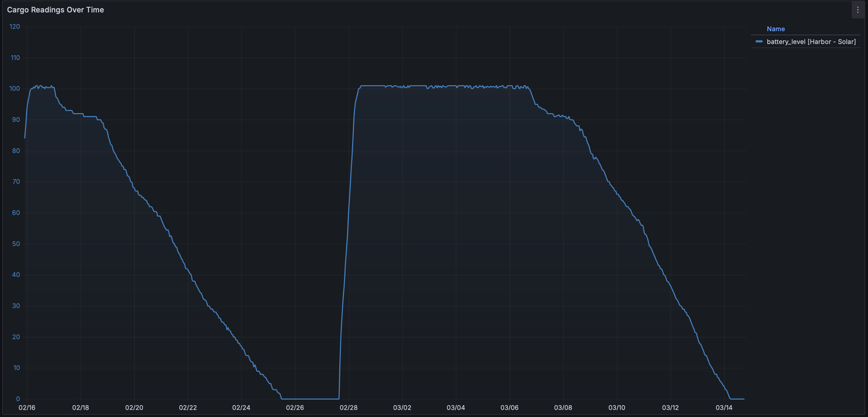868x417 pixels.
Task: Click the 03/04 x-axis date label
Action: click(x=456, y=407)
